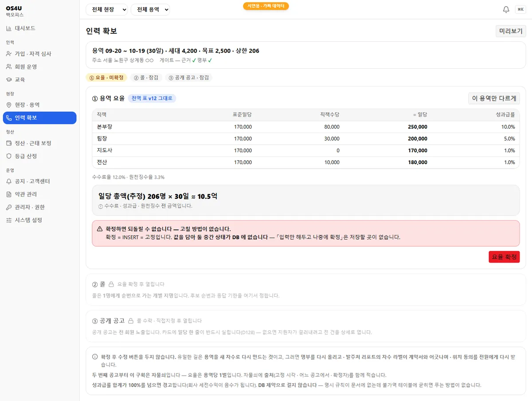532x401 pixels.
Task: Click the red warning triangle icon
Action: coord(100,229)
